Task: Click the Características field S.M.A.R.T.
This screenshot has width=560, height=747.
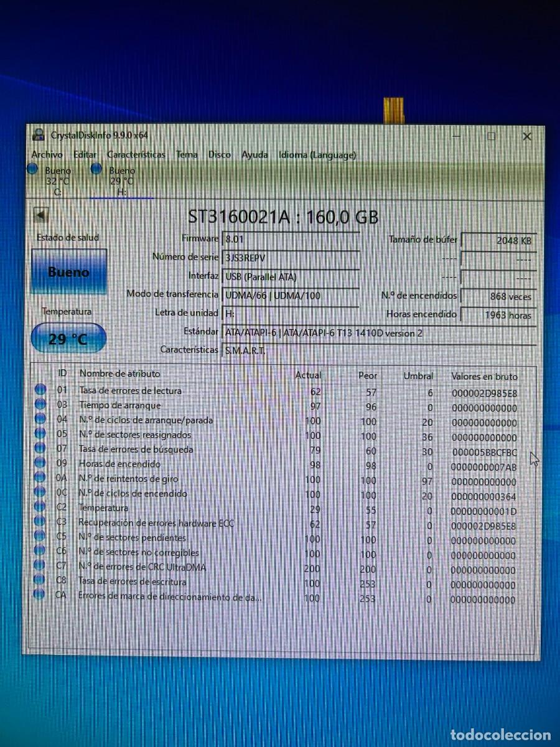Action: tap(380, 350)
